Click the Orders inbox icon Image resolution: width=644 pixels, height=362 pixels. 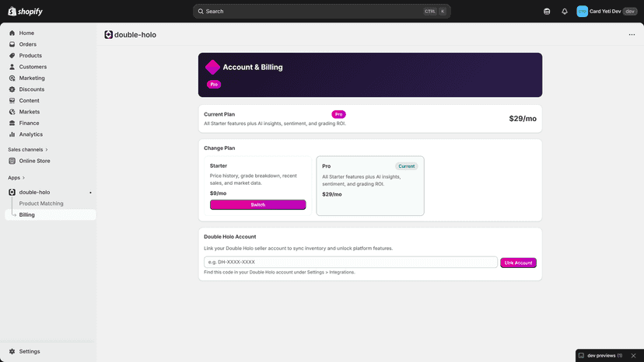point(12,44)
